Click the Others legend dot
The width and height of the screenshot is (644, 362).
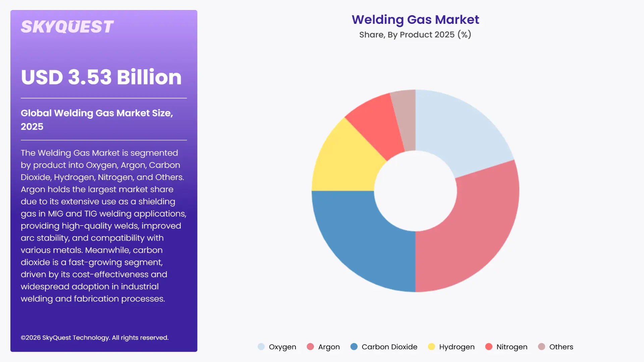541,347
